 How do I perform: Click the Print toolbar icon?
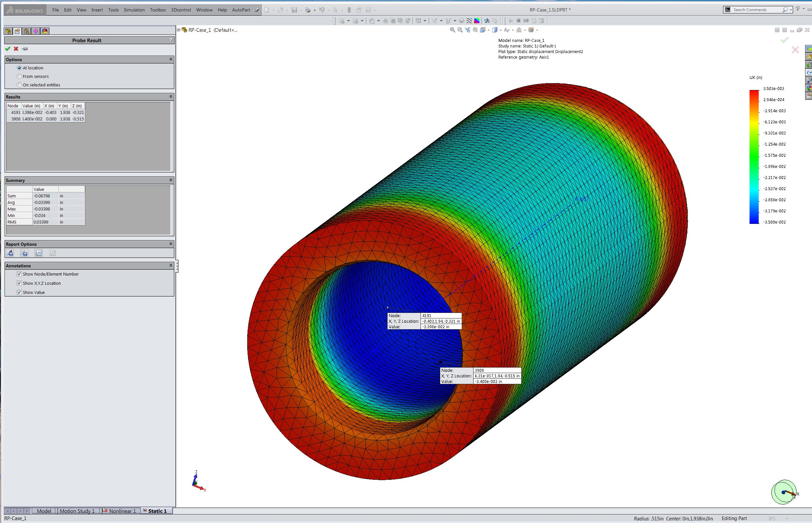pos(308,10)
